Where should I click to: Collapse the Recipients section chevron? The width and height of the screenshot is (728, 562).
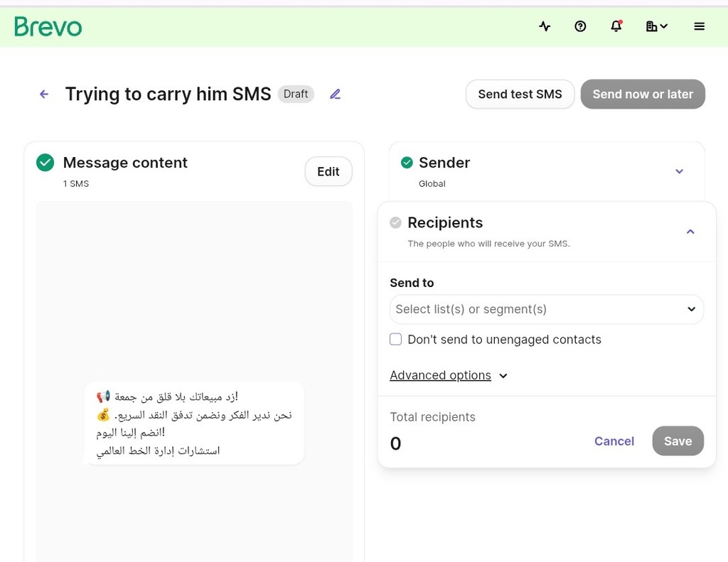click(x=690, y=232)
